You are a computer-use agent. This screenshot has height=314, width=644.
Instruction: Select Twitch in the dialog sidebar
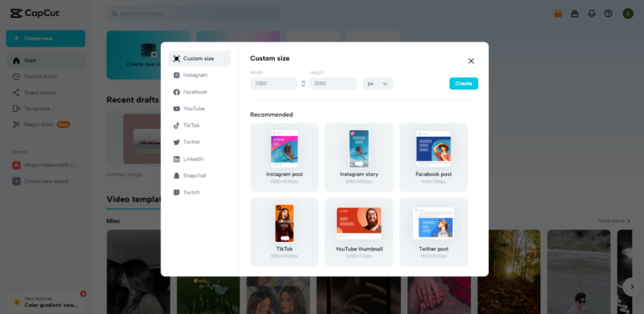(199, 192)
